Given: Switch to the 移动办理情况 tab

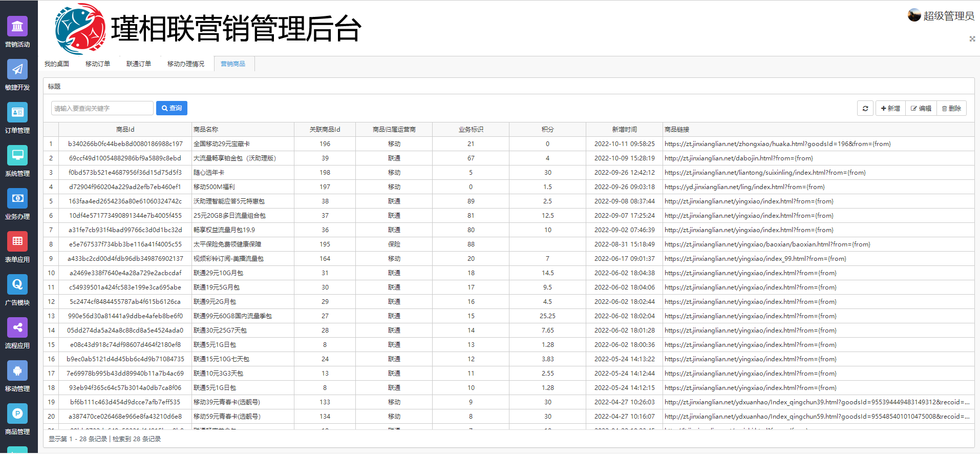Looking at the screenshot, I should [186, 64].
